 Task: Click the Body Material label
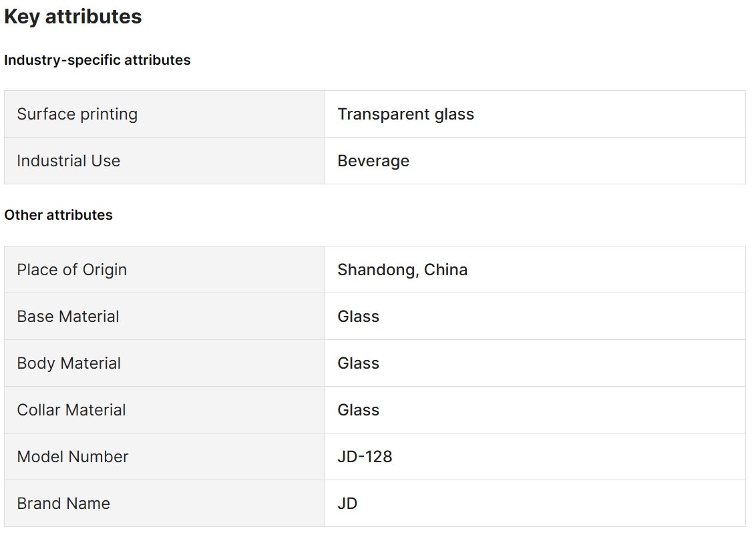click(69, 363)
